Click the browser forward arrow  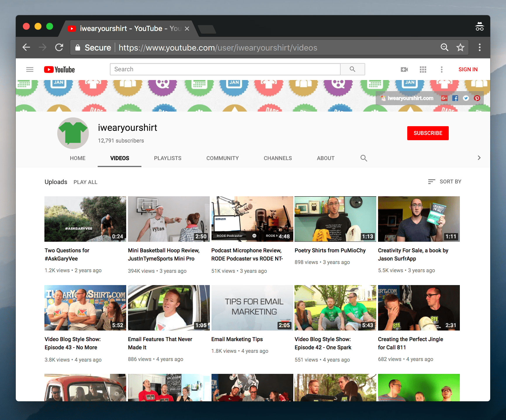pyautogui.click(x=43, y=47)
